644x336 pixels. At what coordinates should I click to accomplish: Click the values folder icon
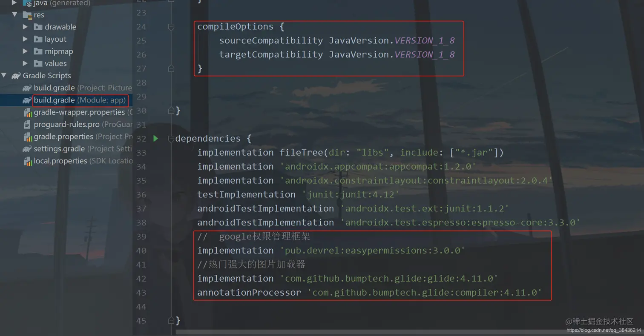(38, 63)
